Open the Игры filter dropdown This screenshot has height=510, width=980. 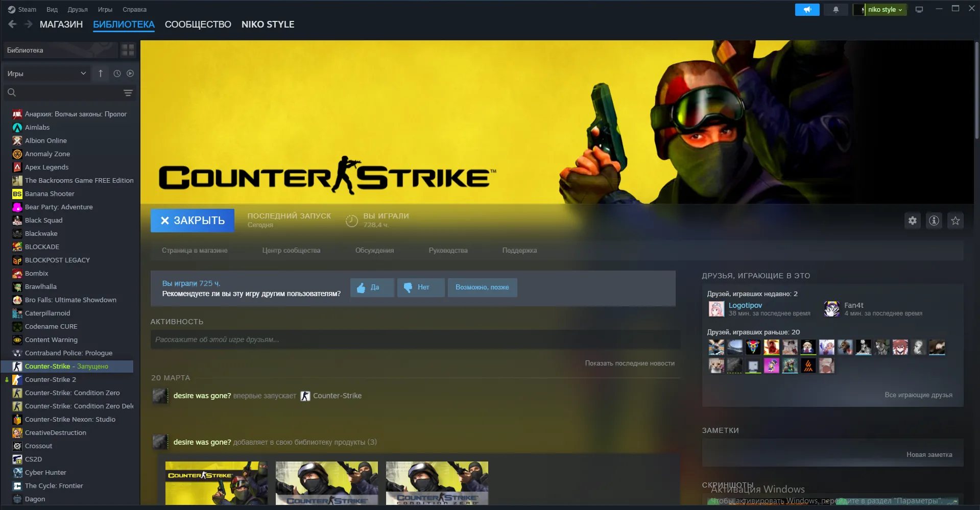tap(46, 74)
